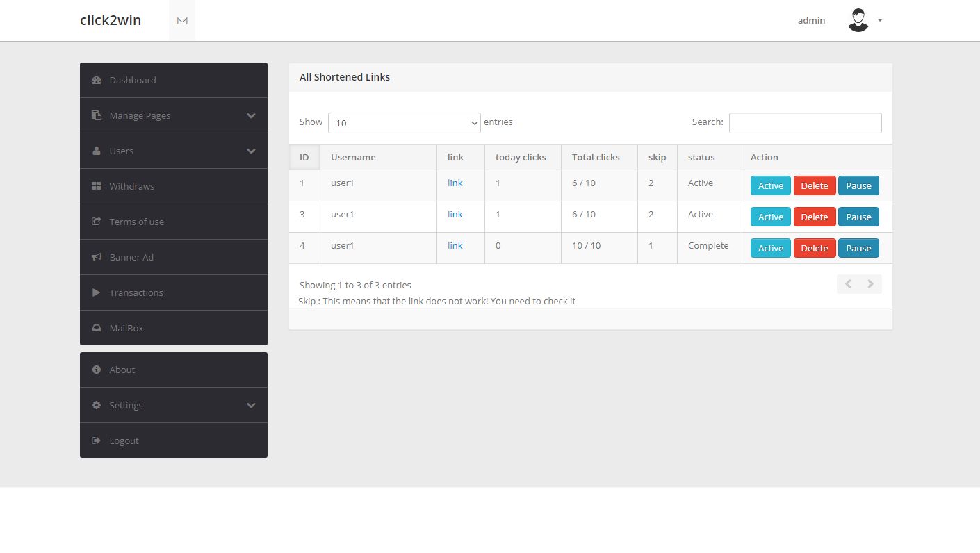
Task: Open the link in row ID 1
Action: (455, 183)
